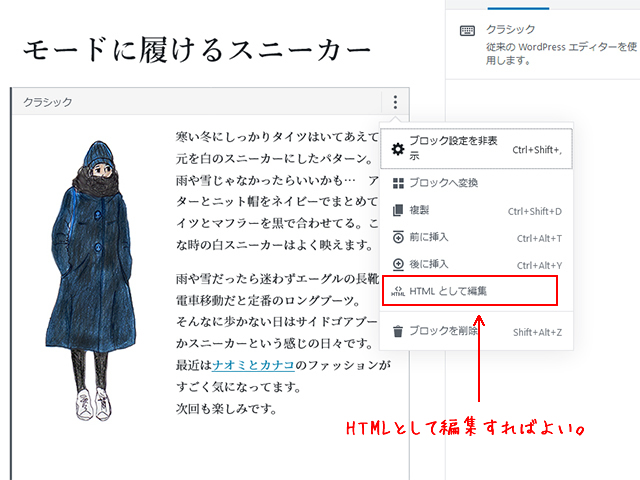The image size is (640, 480).
Task: Click the HTML icon beside HTML として編集
Action: (x=398, y=291)
